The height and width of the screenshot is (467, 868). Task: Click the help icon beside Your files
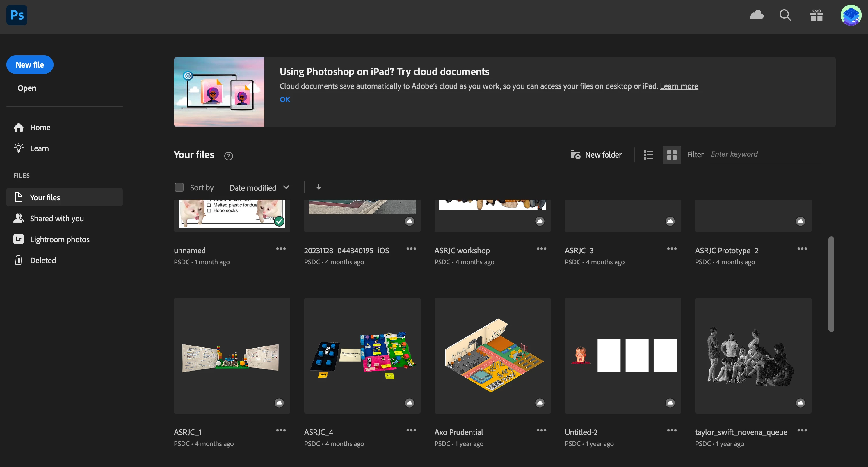coord(228,156)
